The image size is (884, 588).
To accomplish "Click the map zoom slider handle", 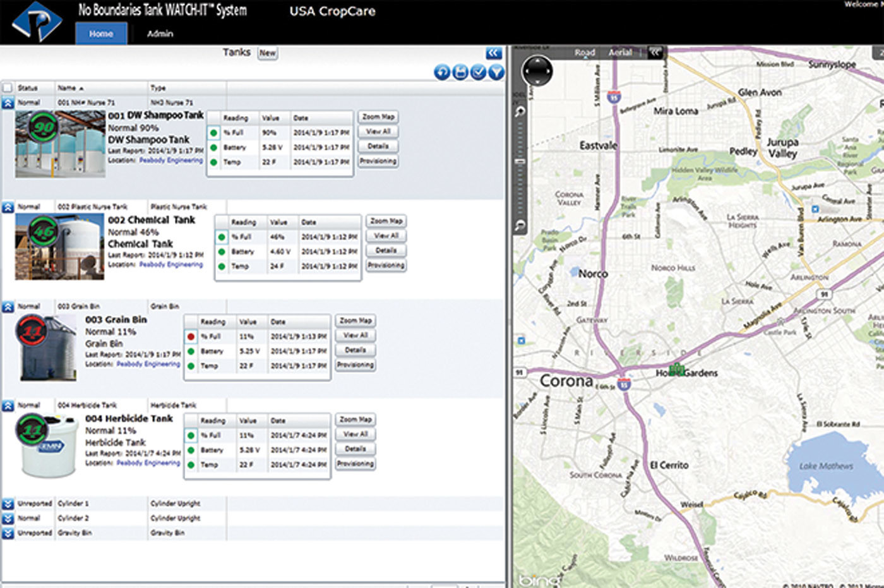I will click(520, 161).
